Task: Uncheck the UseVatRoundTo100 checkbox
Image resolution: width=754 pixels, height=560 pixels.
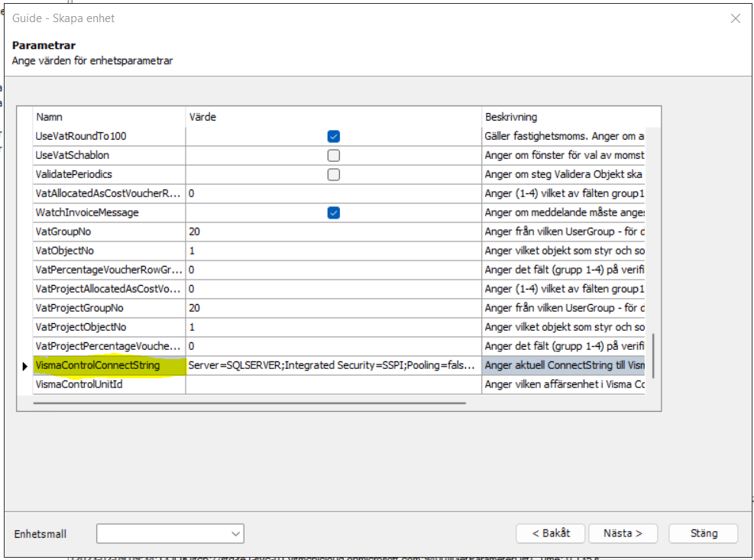Action: coord(333,137)
